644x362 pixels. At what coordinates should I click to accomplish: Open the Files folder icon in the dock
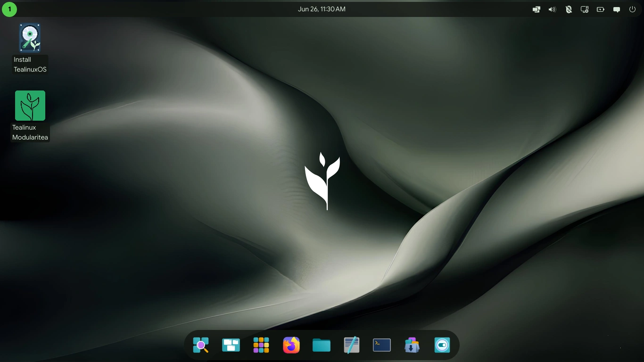tap(322, 345)
